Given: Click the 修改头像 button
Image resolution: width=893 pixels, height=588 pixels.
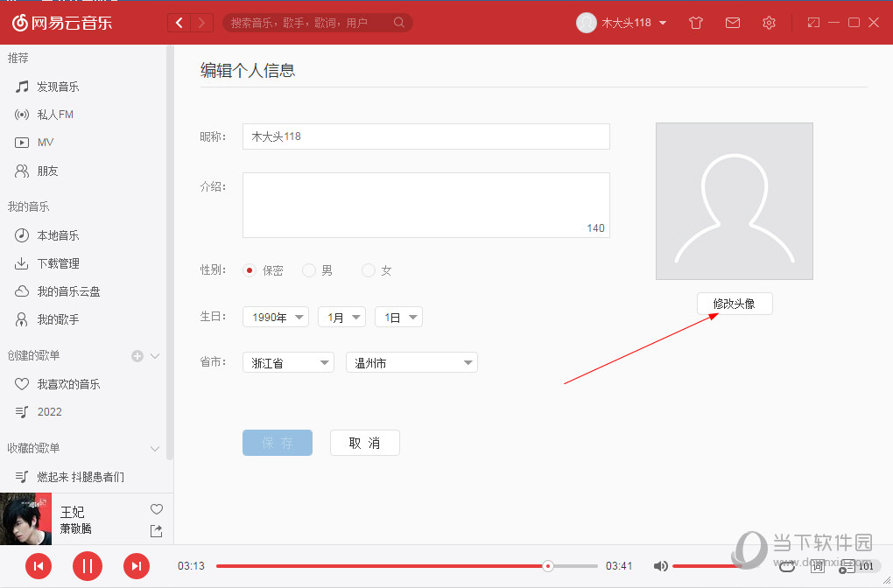Looking at the screenshot, I should coord(734,304).
